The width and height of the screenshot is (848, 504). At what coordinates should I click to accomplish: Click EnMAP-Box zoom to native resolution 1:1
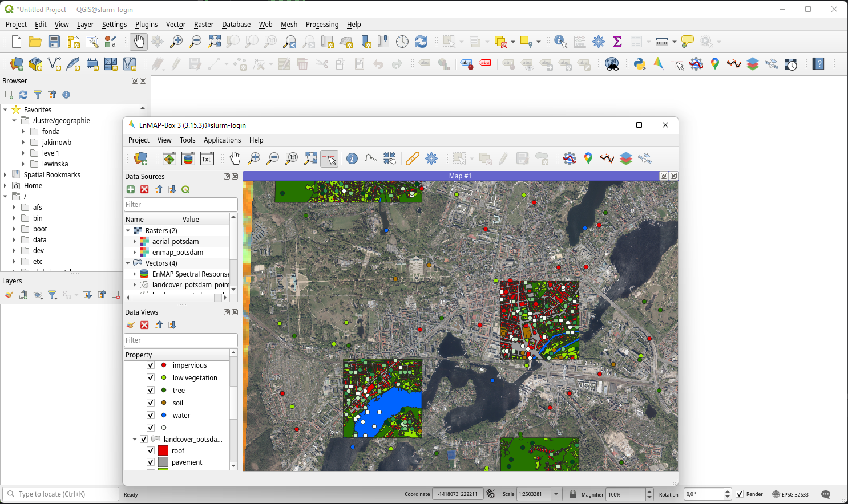[x=292, y=158]
